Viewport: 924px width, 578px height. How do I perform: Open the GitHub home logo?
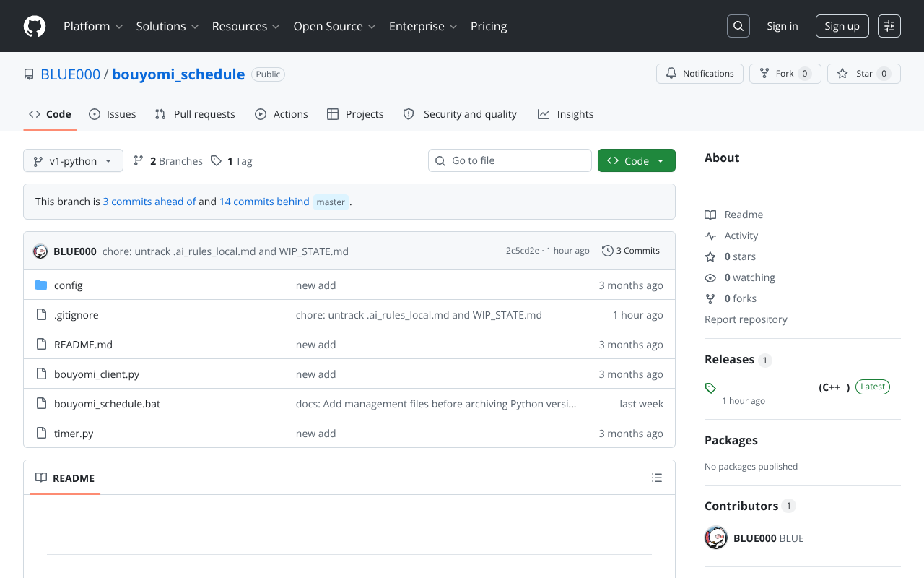tap(35, 26)
